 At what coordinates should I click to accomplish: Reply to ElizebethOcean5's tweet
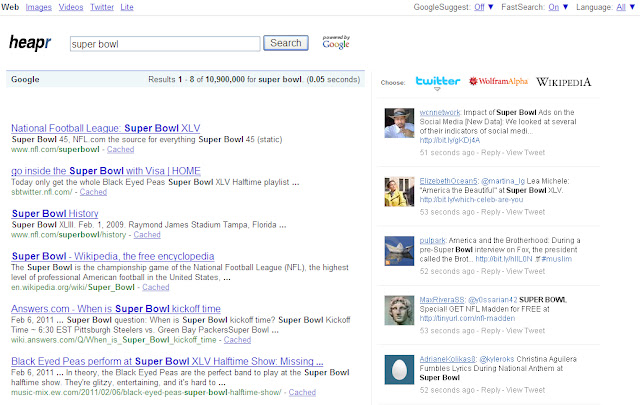point(490,212)
